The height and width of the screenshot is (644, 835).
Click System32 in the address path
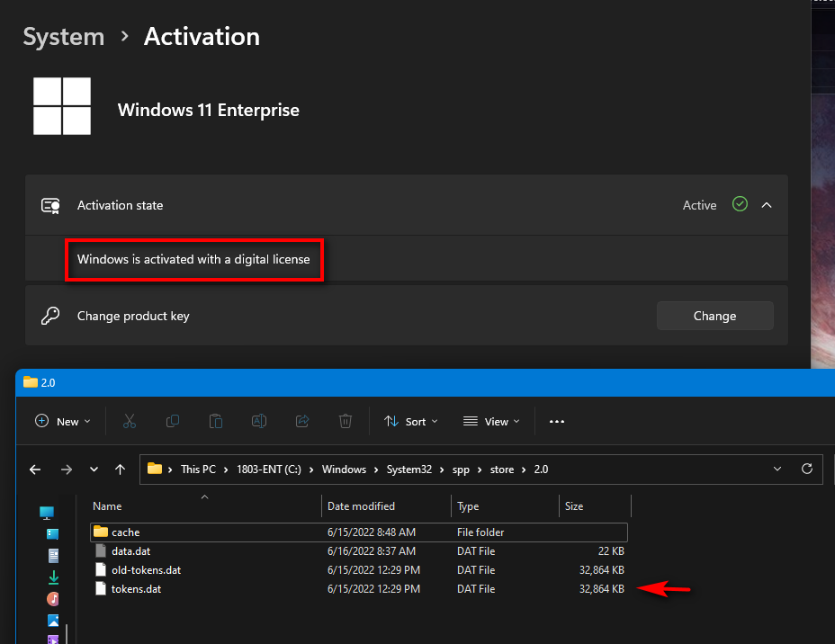coord(409,470)
